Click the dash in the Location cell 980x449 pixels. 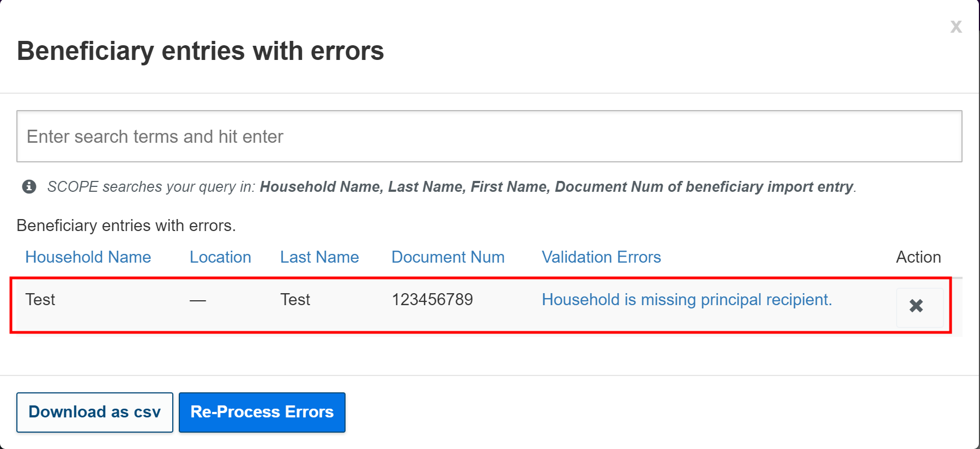[x=198, y=301]
